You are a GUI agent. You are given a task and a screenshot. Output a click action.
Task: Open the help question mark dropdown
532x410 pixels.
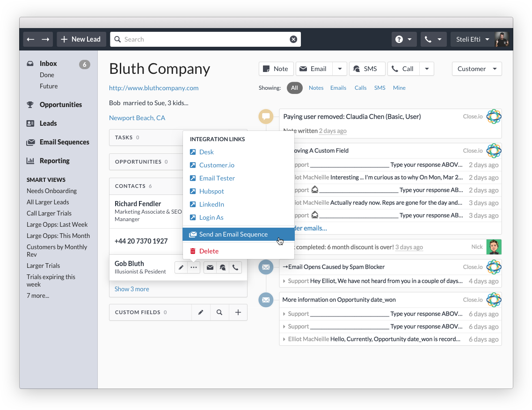click(404, 39)
